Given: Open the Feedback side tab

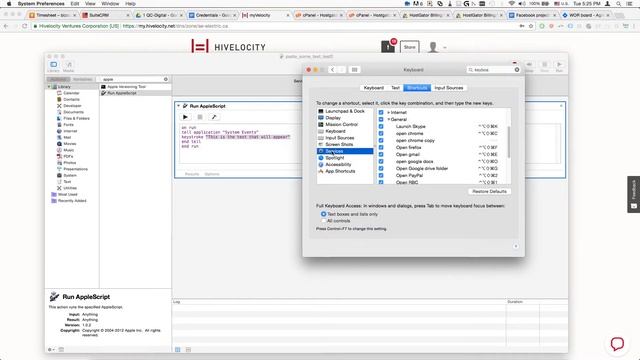Looking at the screenshot, I should (x=633, y=194).
